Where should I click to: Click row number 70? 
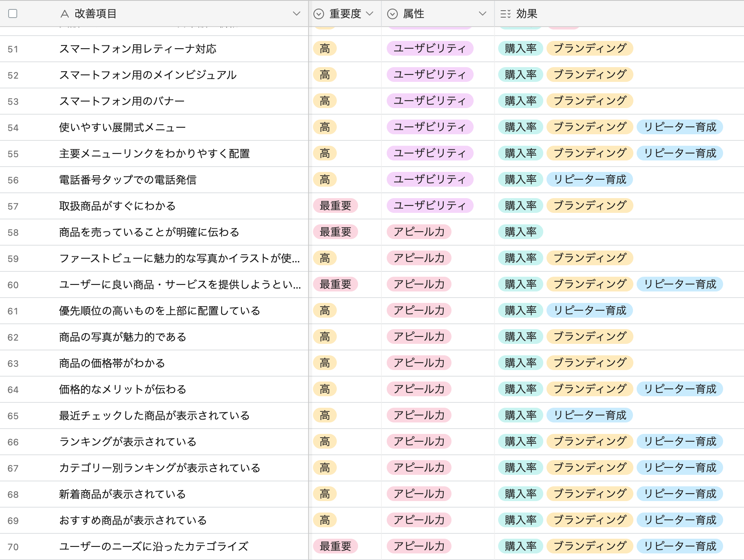pyautogui.click(x=13, y=547)
